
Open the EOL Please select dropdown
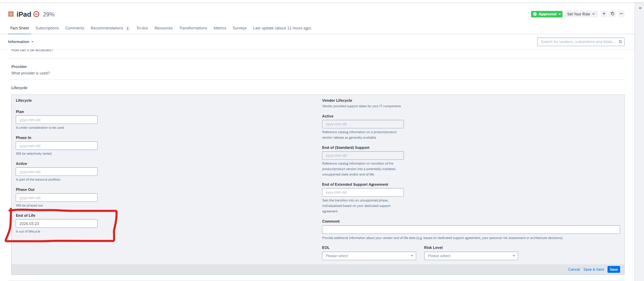pos(369,256)
